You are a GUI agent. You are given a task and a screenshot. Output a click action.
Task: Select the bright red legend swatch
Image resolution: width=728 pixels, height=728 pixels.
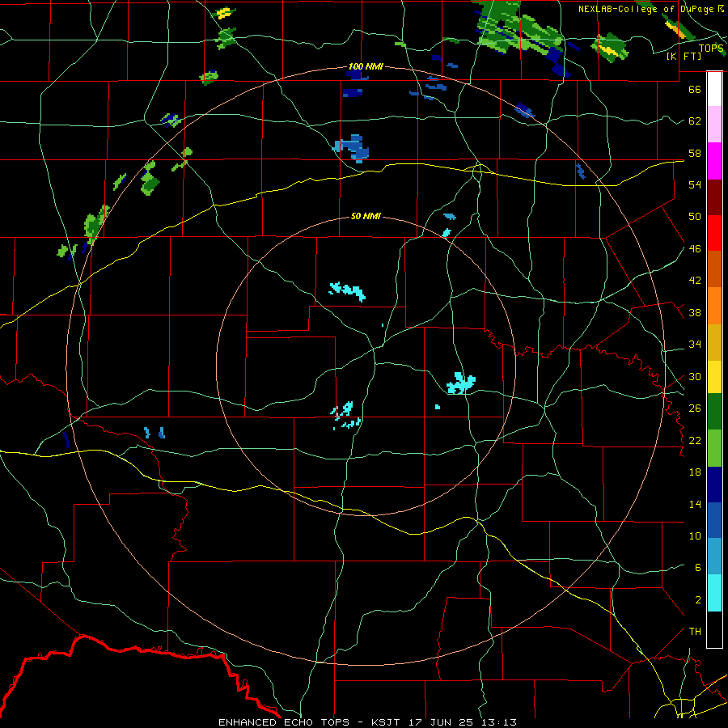714,233
